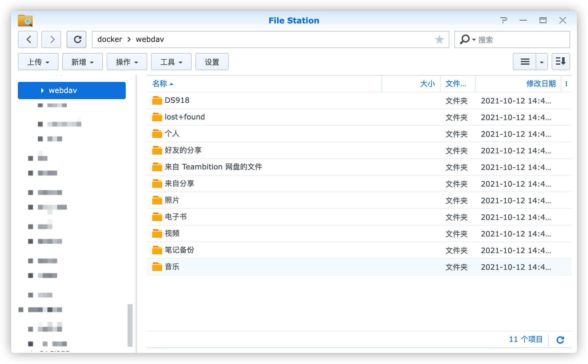Go back to the previous folder
The image size is (588, 364).
(x=28, y=39)
